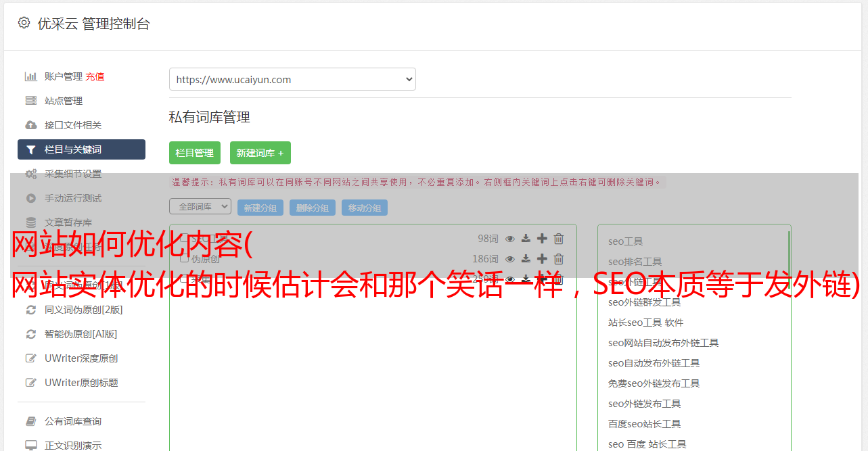Select the keyword reading exactly seo外链发布工具

(645, 404)
